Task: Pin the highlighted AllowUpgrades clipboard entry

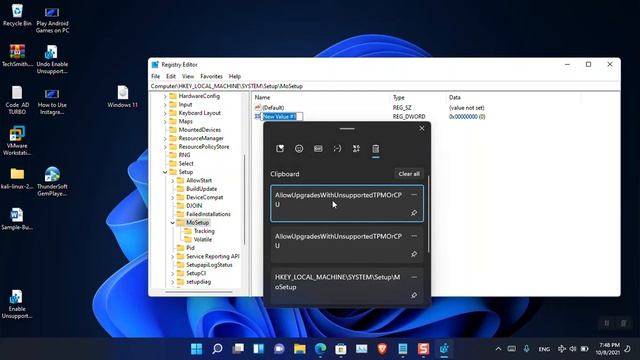Action: [414, 213]
